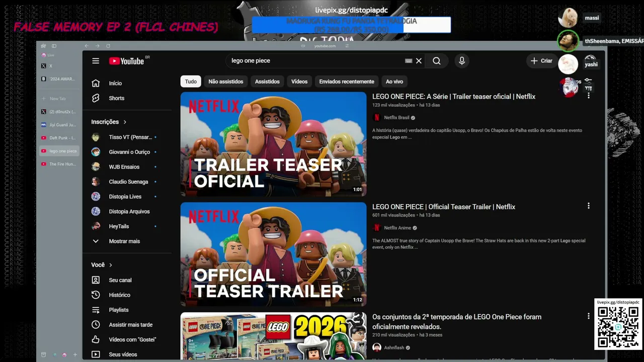Viewport: 644px width, 362px height.
Task: Play the TRAILER TEASER OFICIAL thumbnail
Action: (274, 144)
